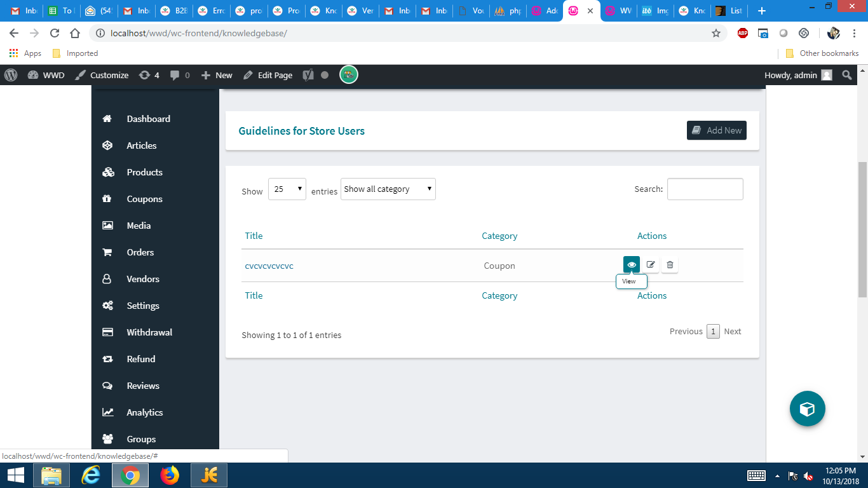Viewport: 868px width, 488px height.
Task: Open the JE application on the taskbar
Action: click(209, 475)
